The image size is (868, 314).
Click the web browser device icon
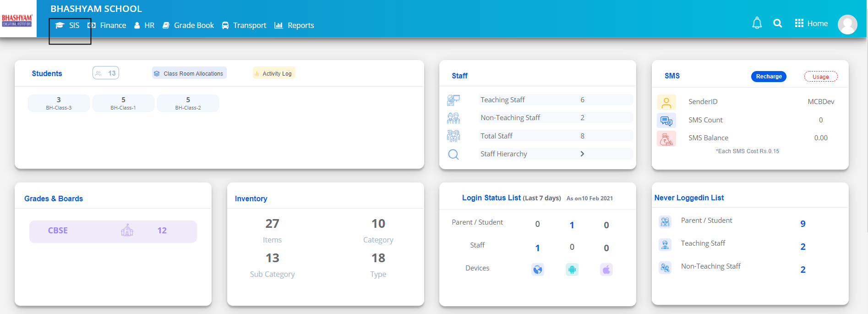[538, 270]
